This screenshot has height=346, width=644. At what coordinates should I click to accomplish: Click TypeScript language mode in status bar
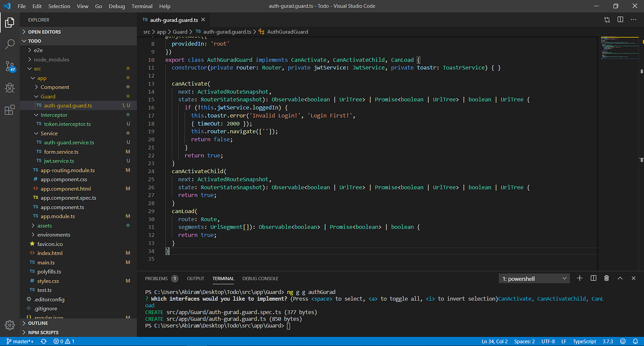[x=584, y=341]
